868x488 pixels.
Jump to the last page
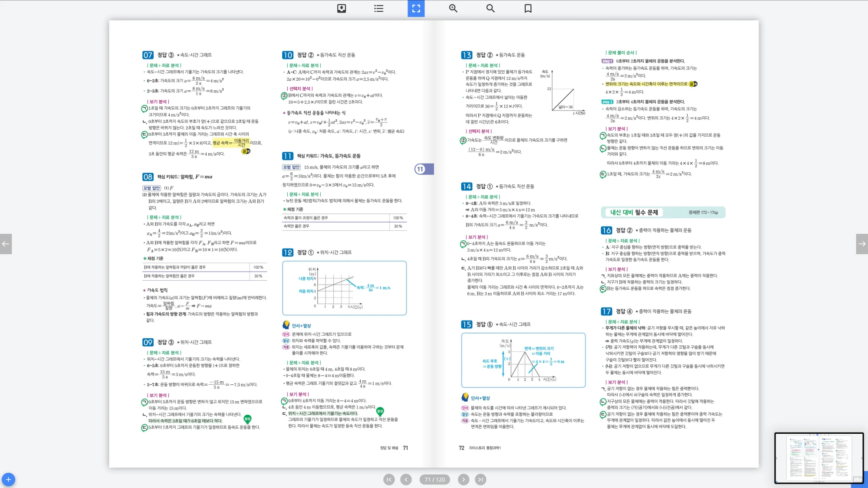[480, 479]
